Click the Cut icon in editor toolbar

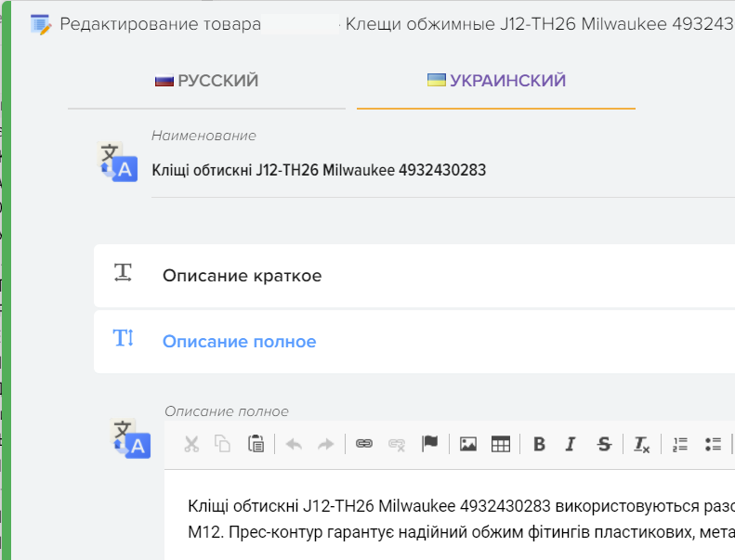pos(191,444)
